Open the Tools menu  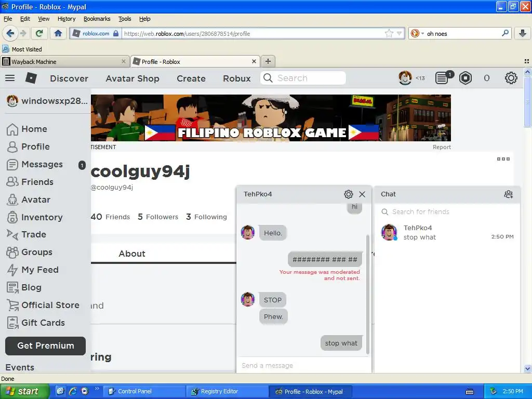[x=125, y=19]
